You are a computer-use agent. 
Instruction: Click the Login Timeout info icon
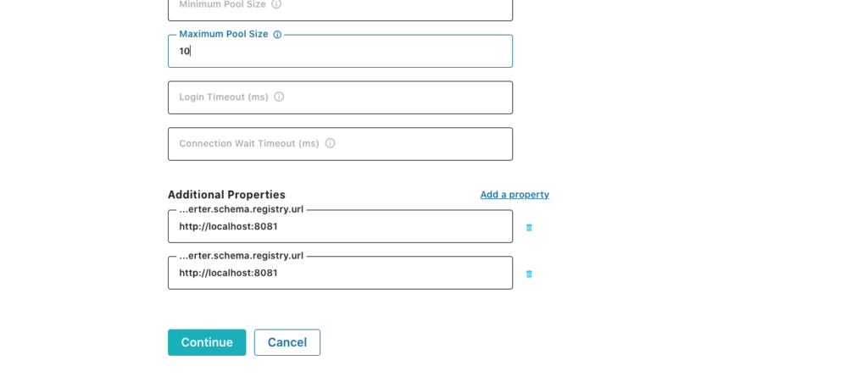279,97
